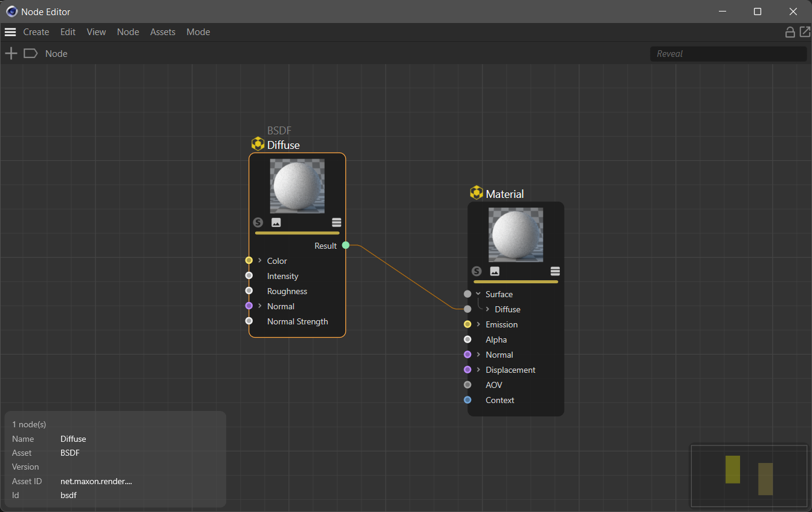The height and width of the screenshot is (512, 812).
Task: Expand the Emission group on Material node
Action: 478,324
